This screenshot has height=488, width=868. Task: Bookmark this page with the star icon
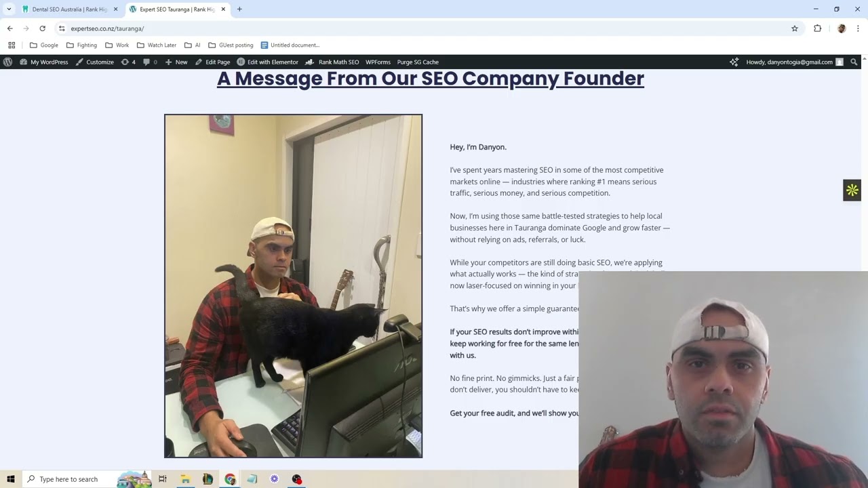[795, 28]
